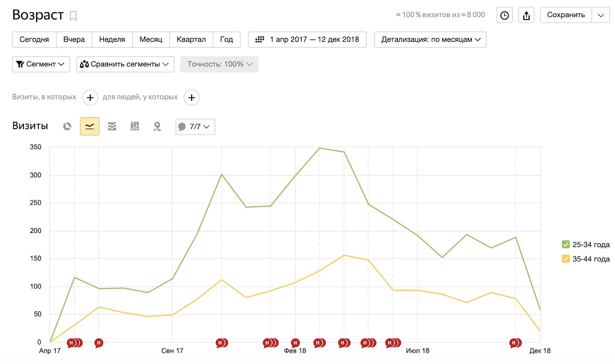This screenshot has width=615, height=364.
Task: Click the bookmark icon next to Возраст
Action: (x=73, y=16)
